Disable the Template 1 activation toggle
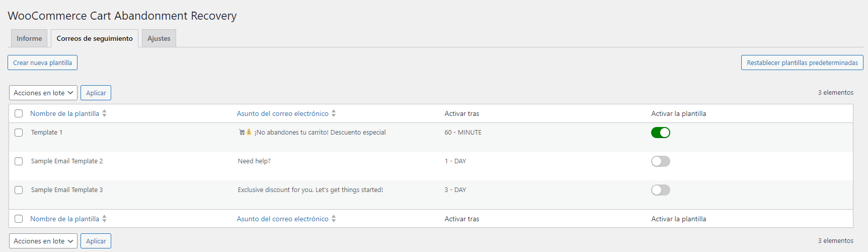The image size is (868, 252). coord(661,133)
